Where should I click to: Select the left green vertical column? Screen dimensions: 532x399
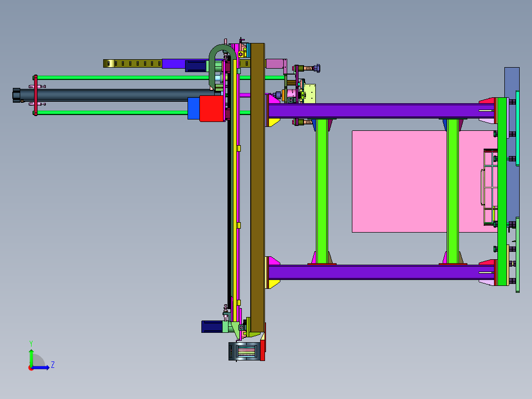pos(322,191)
